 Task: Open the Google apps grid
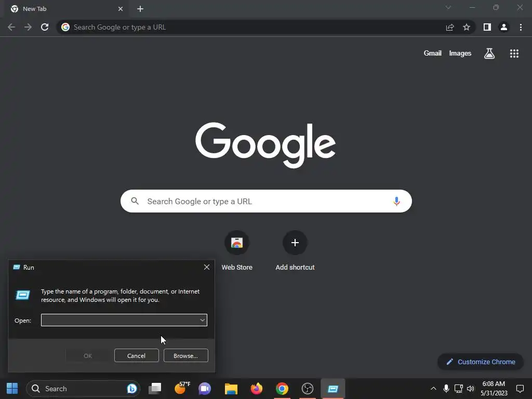pos(514,54)
